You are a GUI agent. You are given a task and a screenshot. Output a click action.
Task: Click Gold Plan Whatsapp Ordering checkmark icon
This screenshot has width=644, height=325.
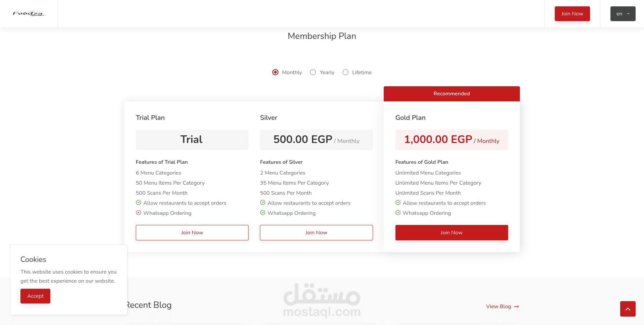[x=398, y=213]
